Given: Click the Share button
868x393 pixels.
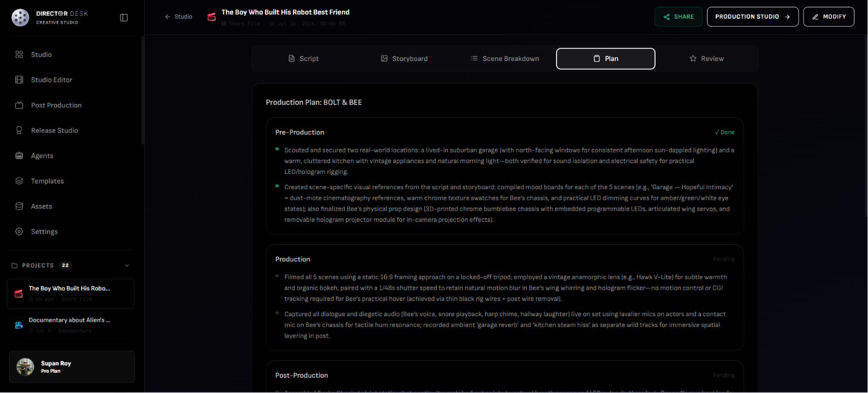Looking at the screenshot, I should click(x=678, y=17).
